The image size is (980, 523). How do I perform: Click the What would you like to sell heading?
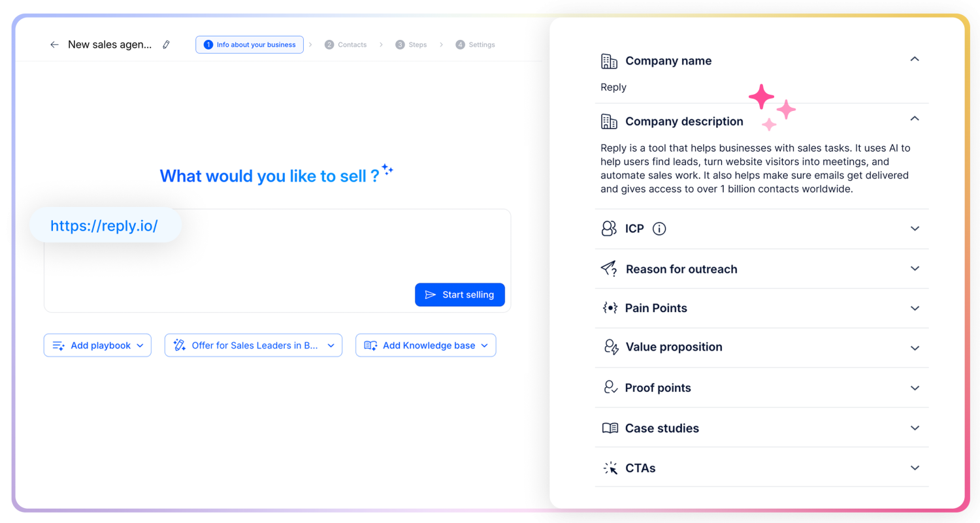(x=269, y=176)
